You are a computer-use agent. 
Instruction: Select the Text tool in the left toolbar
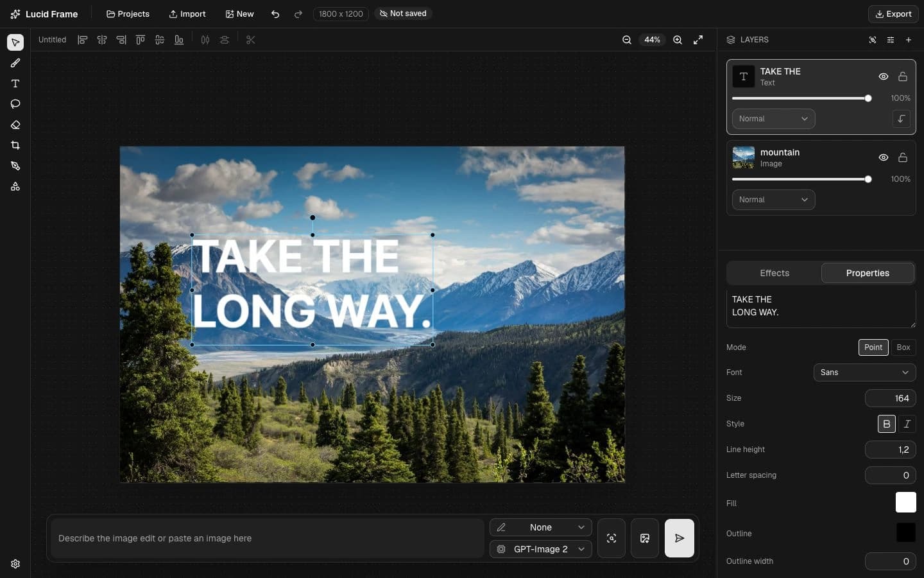[15, 83]
